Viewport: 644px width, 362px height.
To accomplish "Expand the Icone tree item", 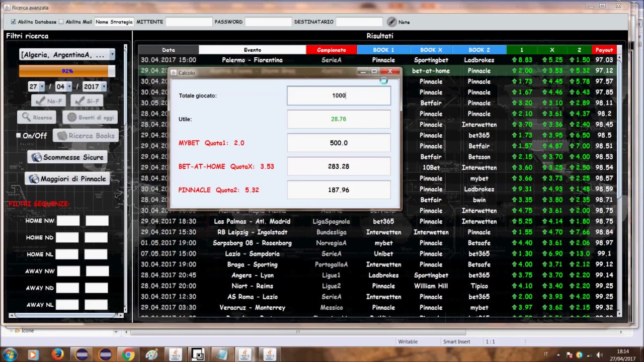I will (11, 331).
